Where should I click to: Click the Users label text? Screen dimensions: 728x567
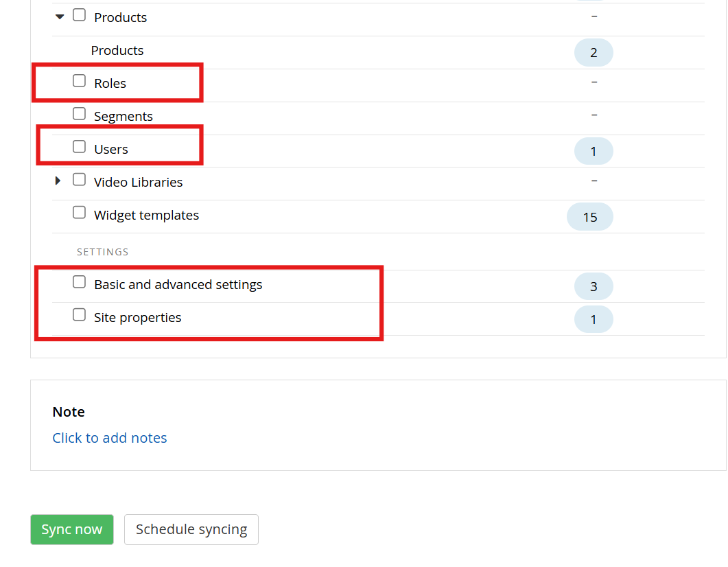tap(111, 150)
